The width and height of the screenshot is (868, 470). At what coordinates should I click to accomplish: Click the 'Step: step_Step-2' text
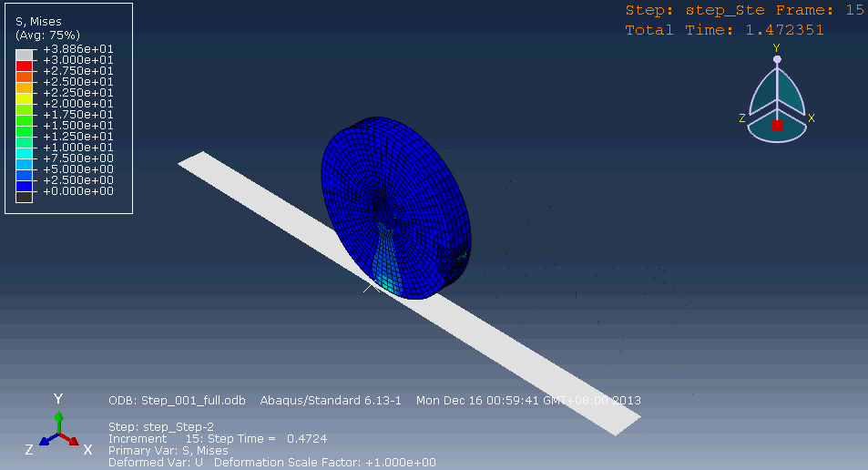tap(161, 427)
